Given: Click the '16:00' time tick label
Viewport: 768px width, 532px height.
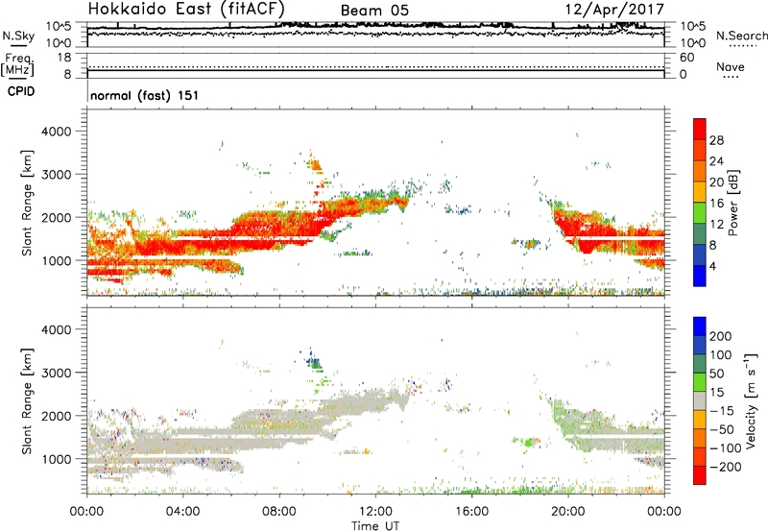Looking at the screenshot, I should pos(471,512).
